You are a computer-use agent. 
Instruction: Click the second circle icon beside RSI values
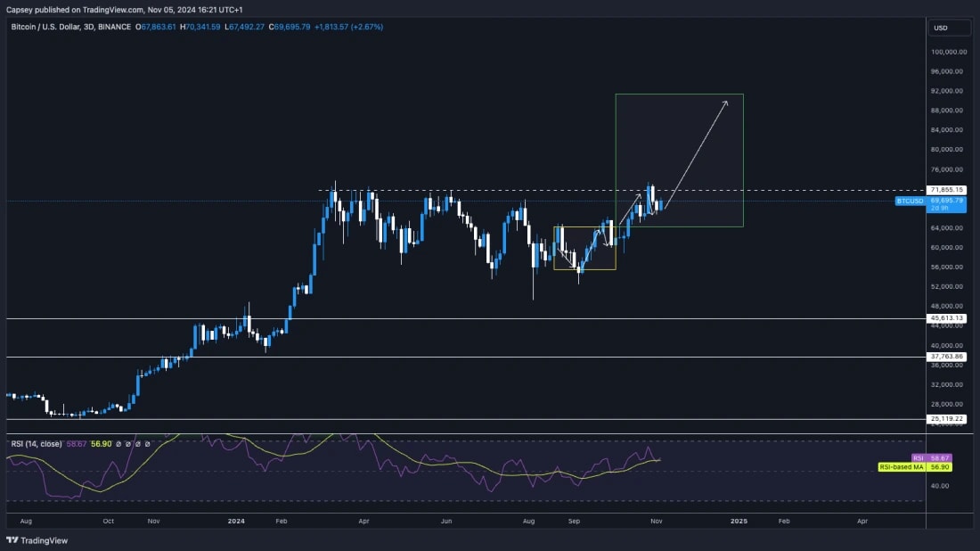point(127,442)
